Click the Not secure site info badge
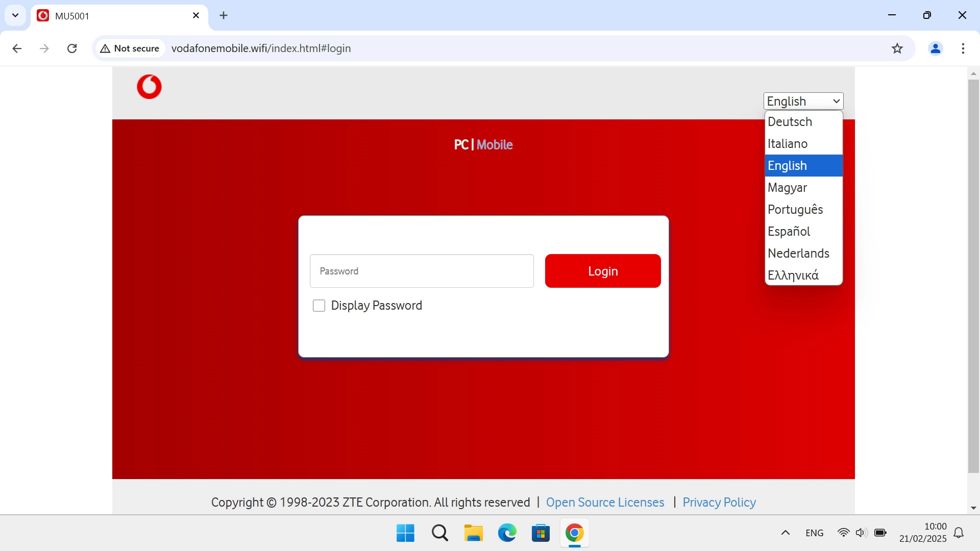980x551 pixels. (130, 48)
